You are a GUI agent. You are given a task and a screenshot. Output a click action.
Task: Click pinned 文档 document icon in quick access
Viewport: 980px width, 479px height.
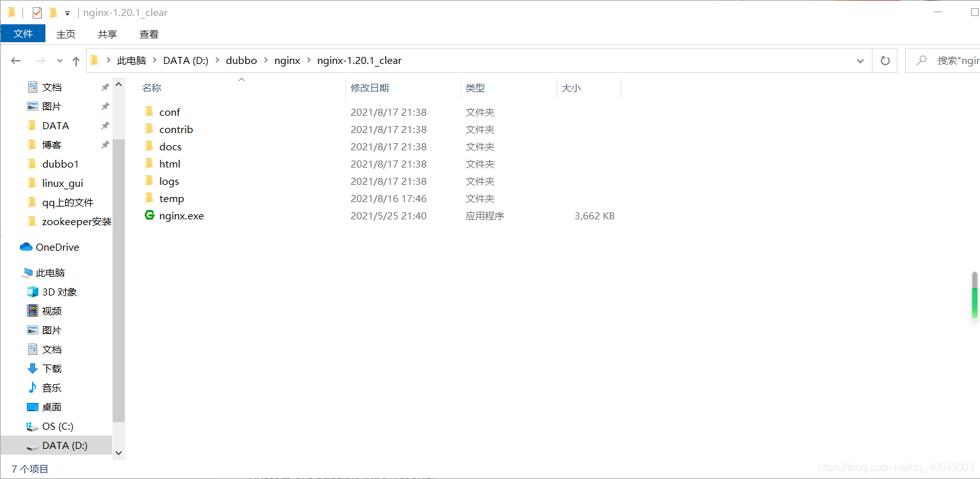(x=33, y=87)
